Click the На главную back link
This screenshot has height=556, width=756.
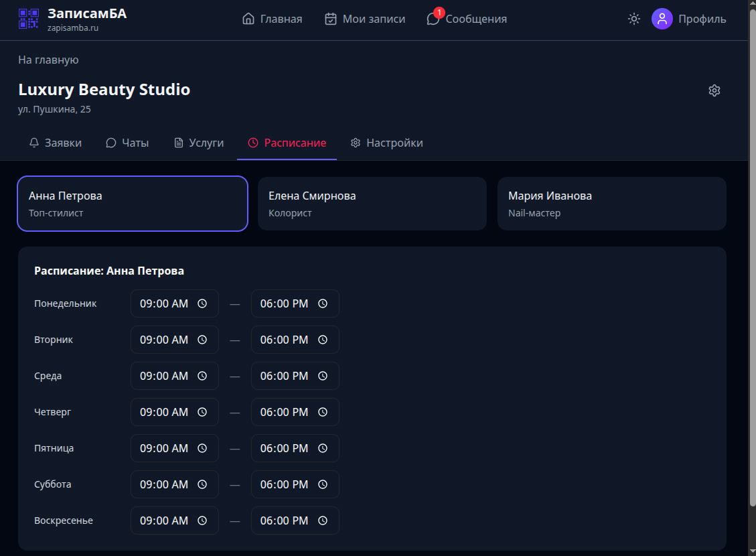pyautogui.click(x=48, y=60)
